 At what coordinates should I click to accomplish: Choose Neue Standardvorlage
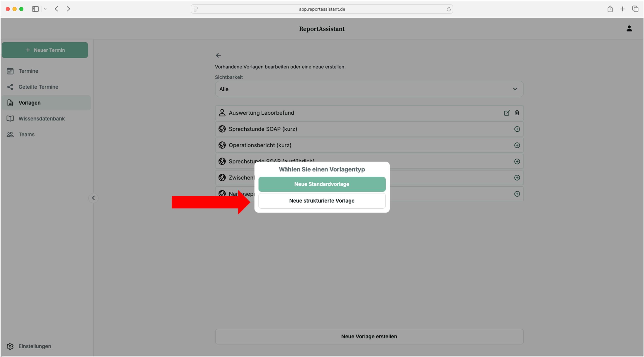tap(322, 184)
